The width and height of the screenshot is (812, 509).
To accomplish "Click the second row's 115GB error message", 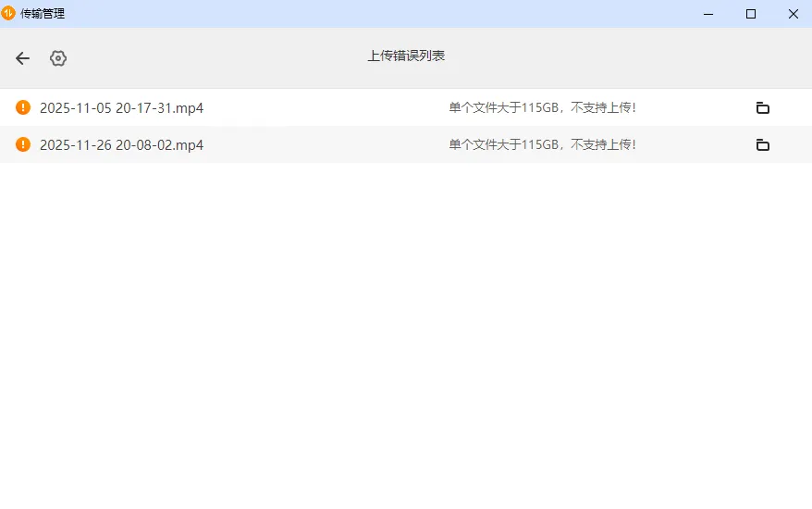I will pyautogui.click(x=542, y=145).
